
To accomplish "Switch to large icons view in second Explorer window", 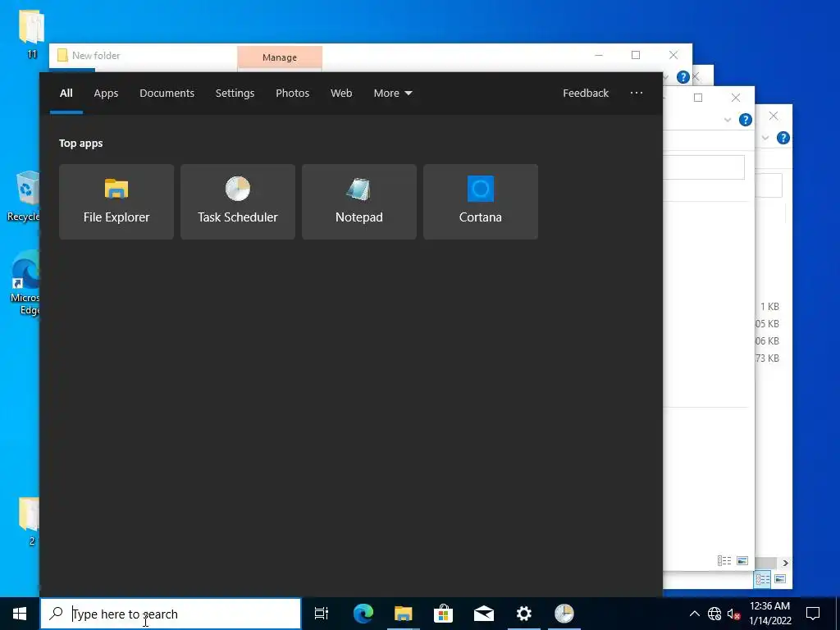I will [742, 561].
